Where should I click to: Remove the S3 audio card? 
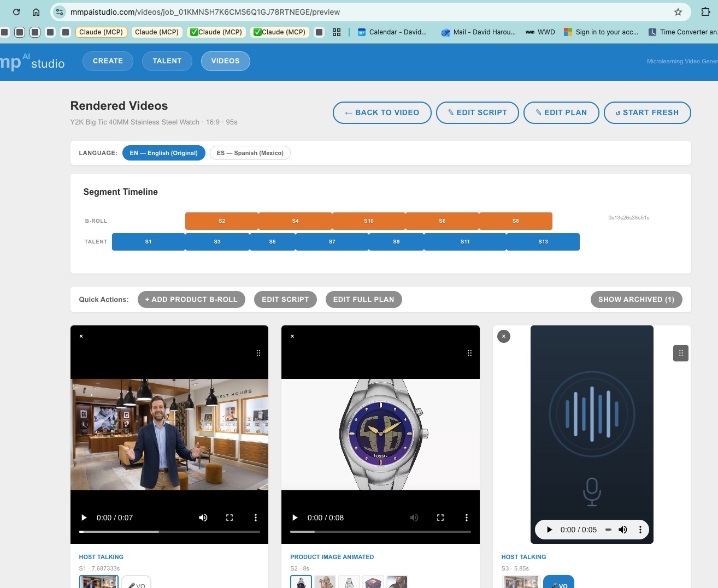click(504, 336)
